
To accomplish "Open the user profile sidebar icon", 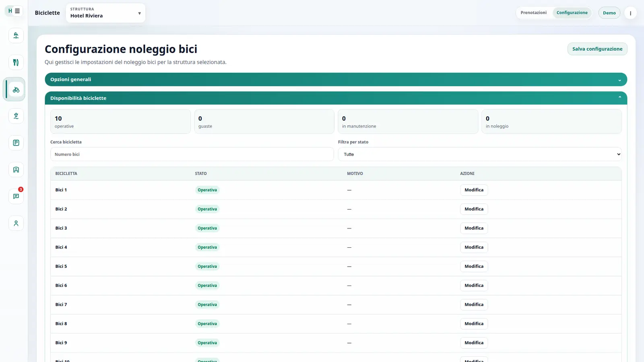I will coord(16,223).
